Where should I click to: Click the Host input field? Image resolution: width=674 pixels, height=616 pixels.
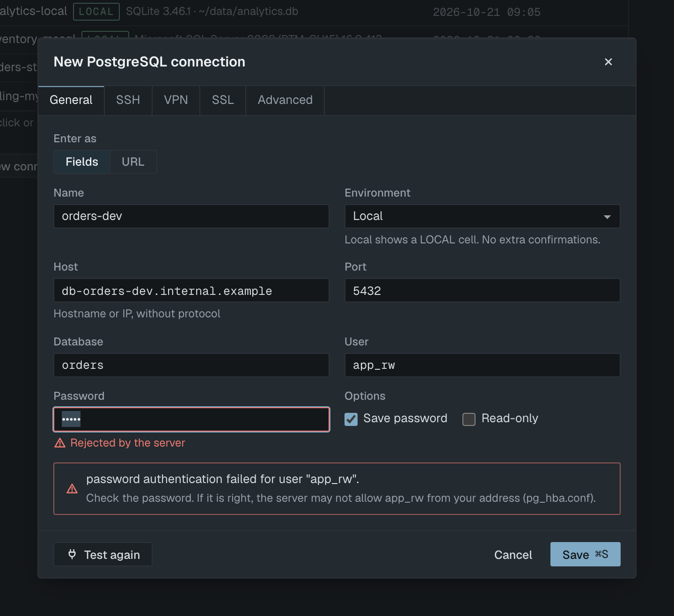pos(191,291)
